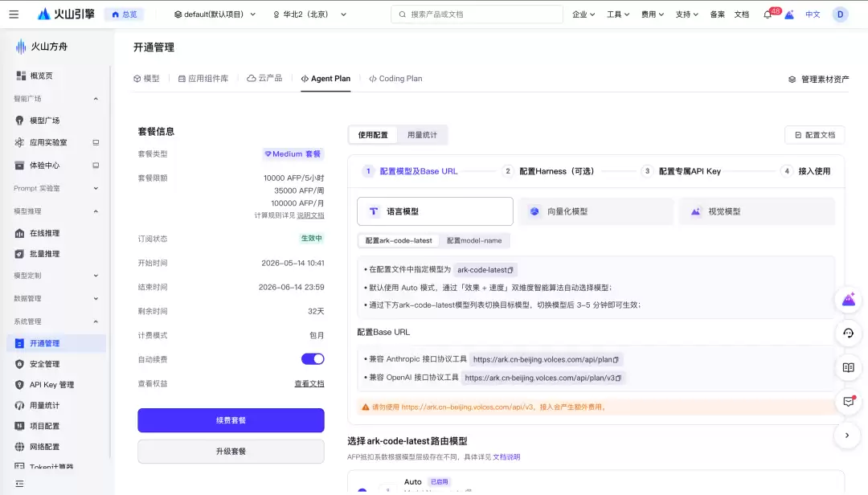Copy the OpenAI-compatible Base URL
Viewport: 868px width, 495px height.
[x=618, y=378]
